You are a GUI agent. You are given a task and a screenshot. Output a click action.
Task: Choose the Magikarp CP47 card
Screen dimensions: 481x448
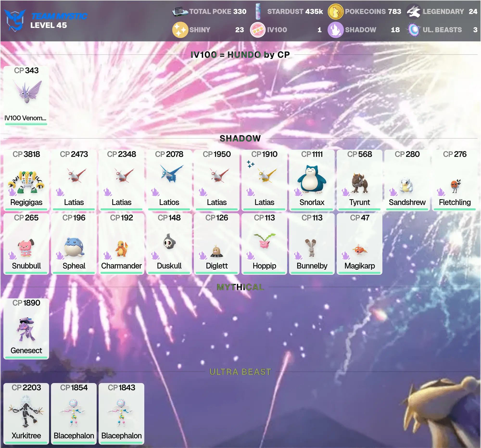(x=360, y=243)
